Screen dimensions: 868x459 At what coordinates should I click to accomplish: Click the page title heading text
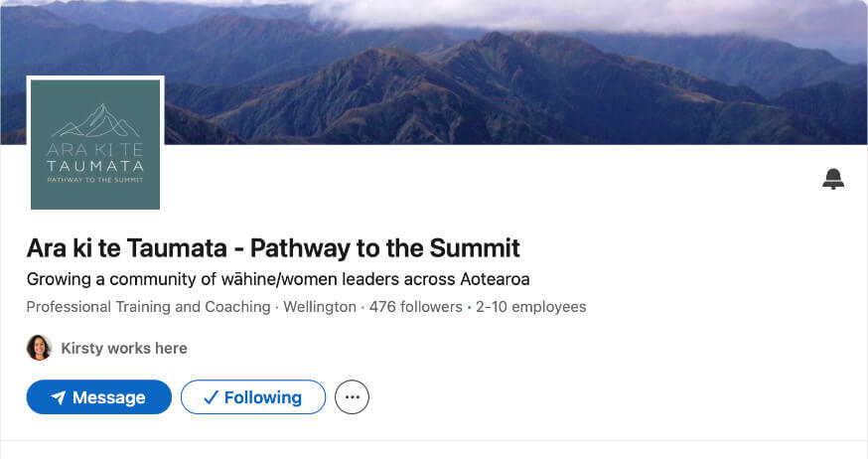tap(273, 247)
